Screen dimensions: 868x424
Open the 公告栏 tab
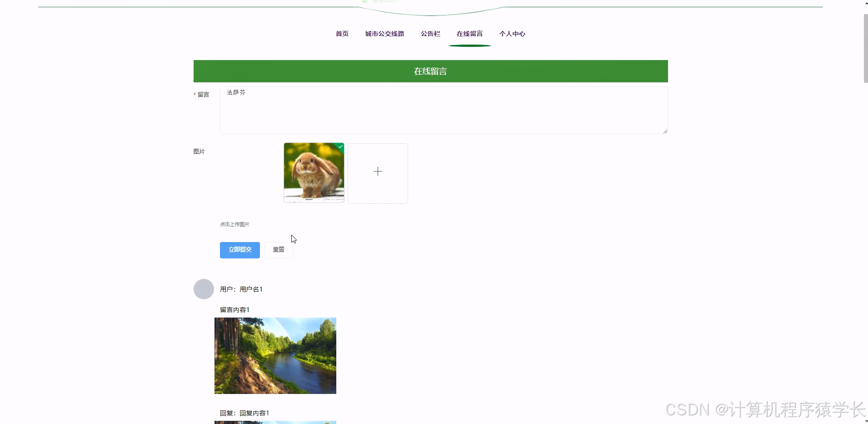tap(430, 34)
